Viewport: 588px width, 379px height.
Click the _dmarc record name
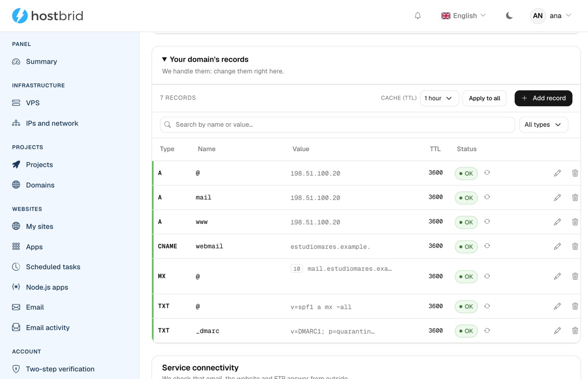pos(207,331)
